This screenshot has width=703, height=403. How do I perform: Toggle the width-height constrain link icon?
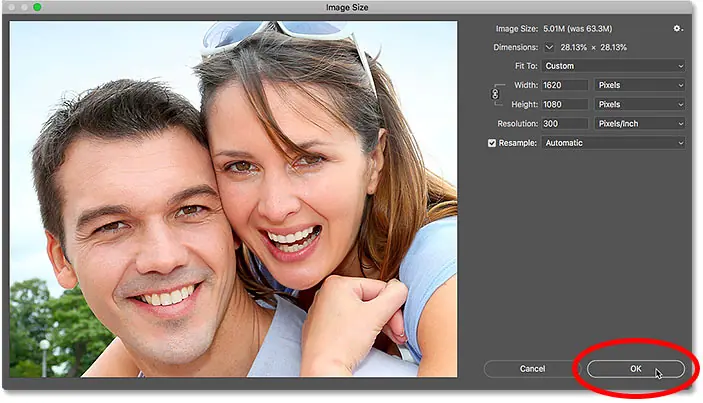click(495, 94)
